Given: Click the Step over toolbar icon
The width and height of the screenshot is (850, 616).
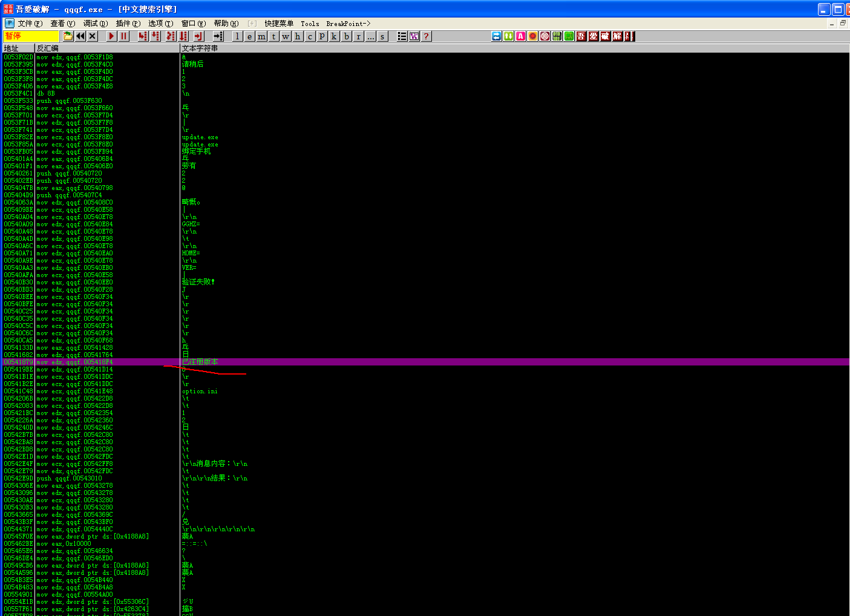Looking at the screenshot, I should 155,36.
